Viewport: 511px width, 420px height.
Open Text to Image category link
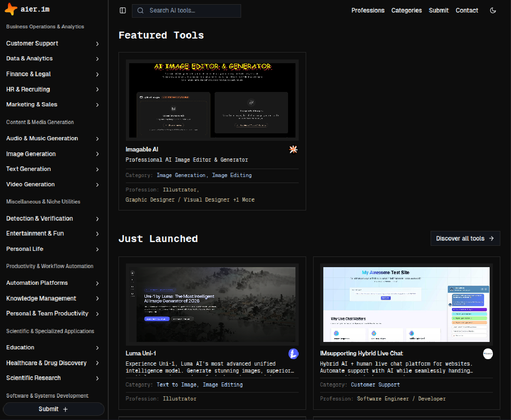click(x=177, y=385)
